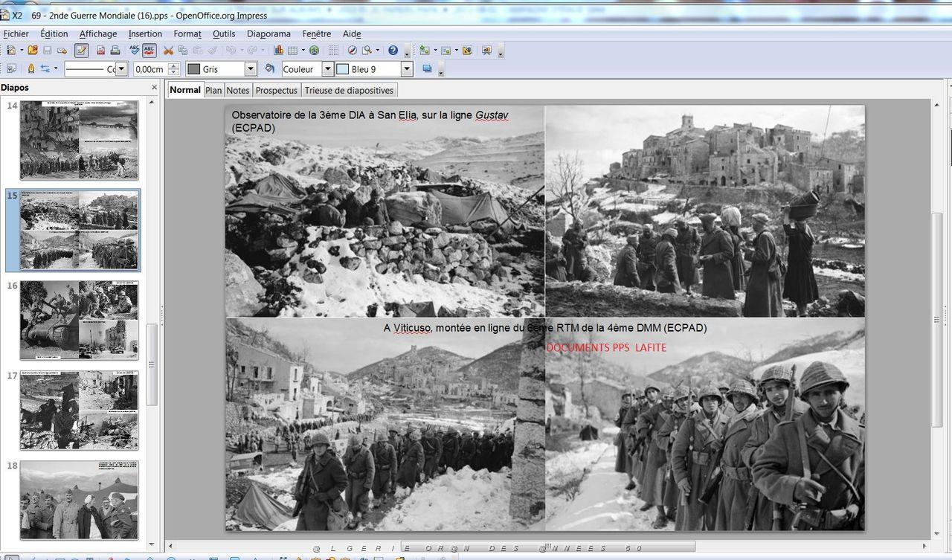Click the red DOCUMENTS PPS LAFITE text

coord(606,347)
